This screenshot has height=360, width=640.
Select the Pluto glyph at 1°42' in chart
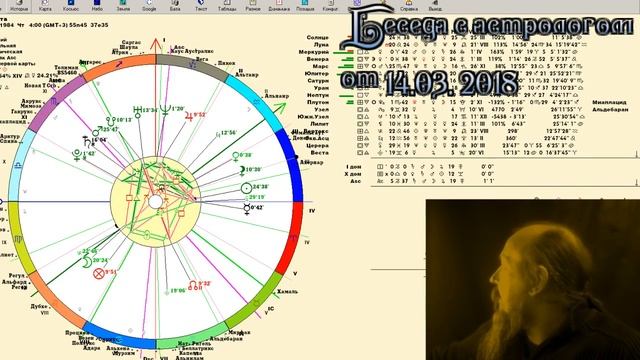point(77,155)
